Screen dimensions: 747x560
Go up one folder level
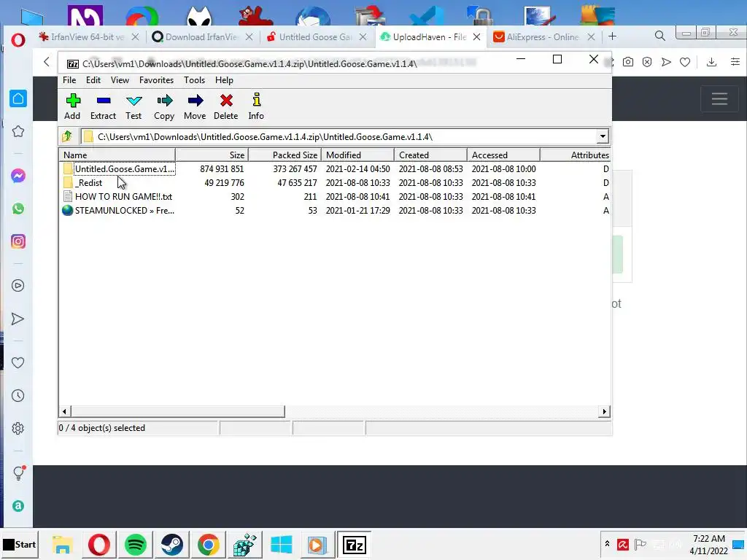click(x=67, y=136)
